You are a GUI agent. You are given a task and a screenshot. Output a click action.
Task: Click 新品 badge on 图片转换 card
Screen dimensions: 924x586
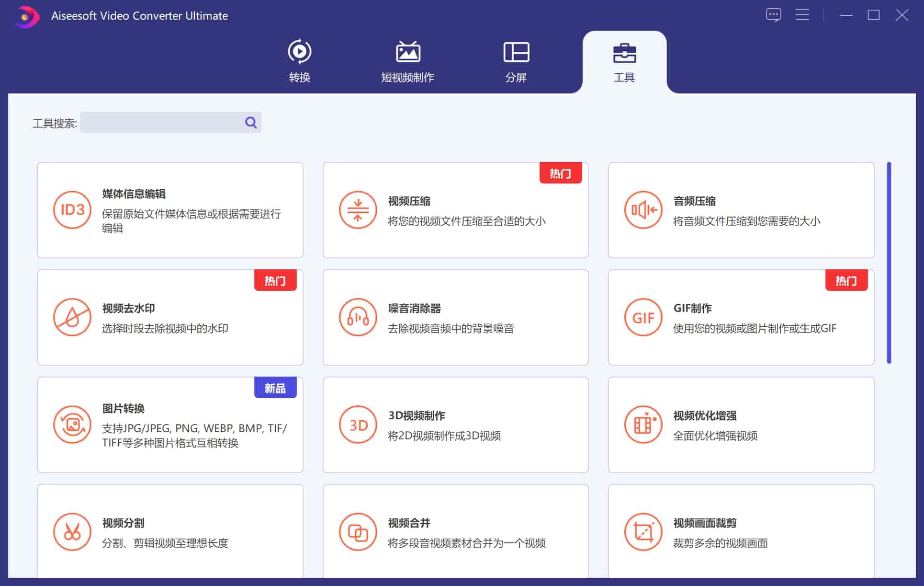pyautogui.click(x=275, y=388)
